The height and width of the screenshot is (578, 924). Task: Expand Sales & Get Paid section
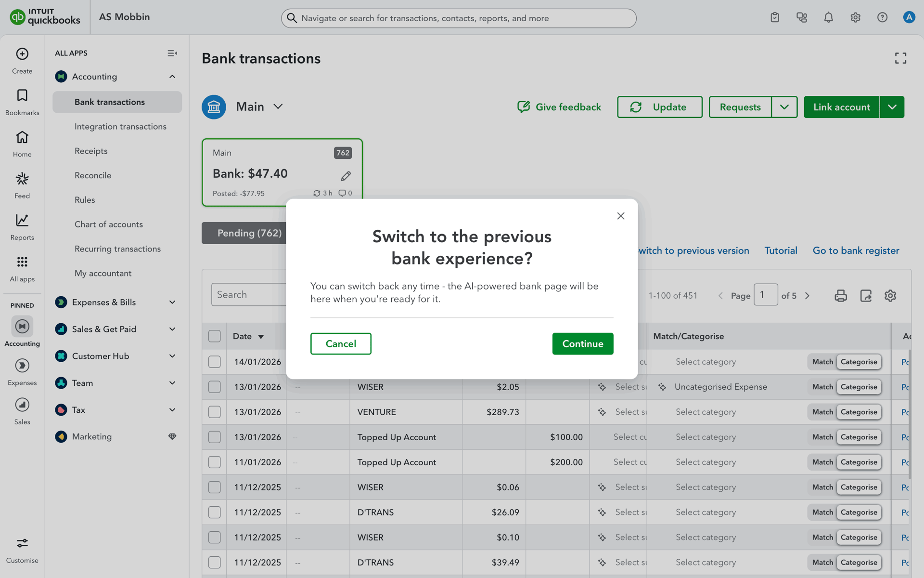(x=172, y=329)
